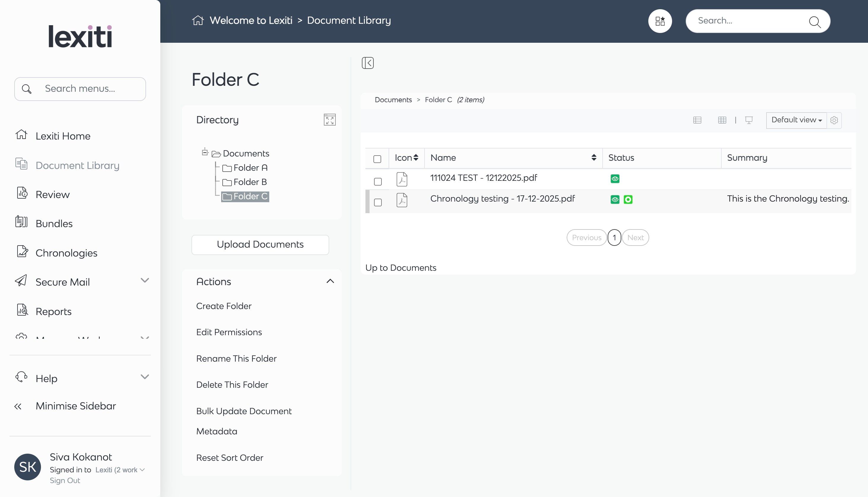This screenshot has height=497, width=868.
Task: Open view settings gear icon
Action: [834, 120]
